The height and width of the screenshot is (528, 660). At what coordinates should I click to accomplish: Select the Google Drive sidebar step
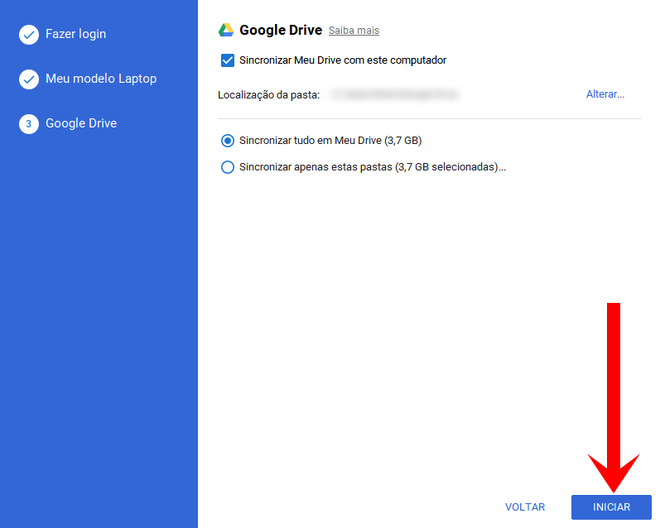coord(81,123)
